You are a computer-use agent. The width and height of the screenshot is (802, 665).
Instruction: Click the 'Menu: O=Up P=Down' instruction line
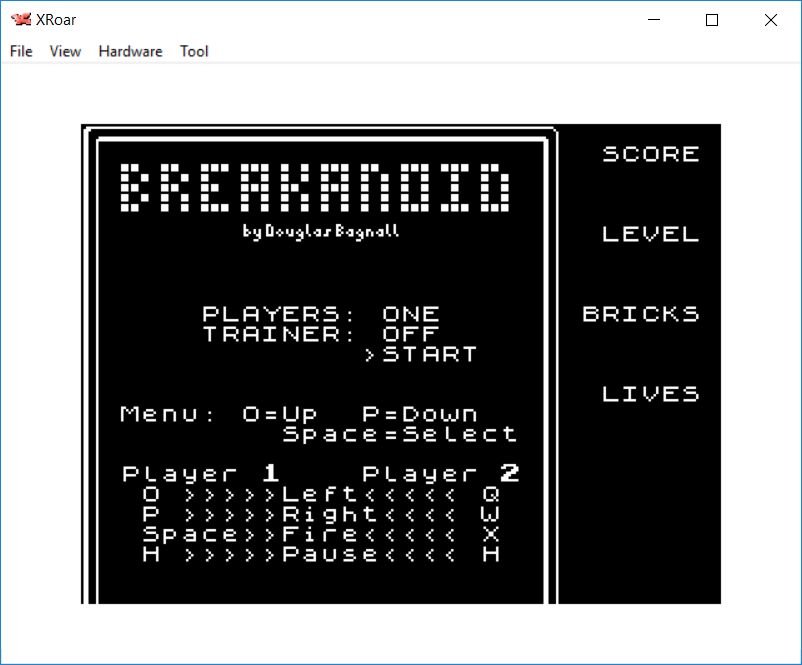click(299, 414)
